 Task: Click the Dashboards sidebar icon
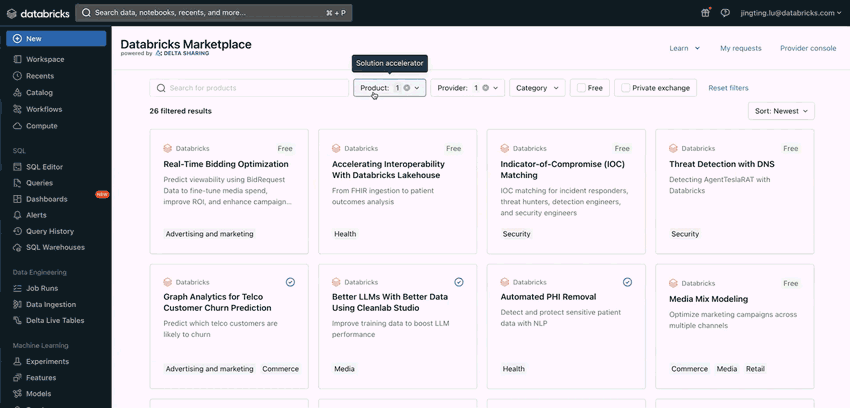(18, 199)
